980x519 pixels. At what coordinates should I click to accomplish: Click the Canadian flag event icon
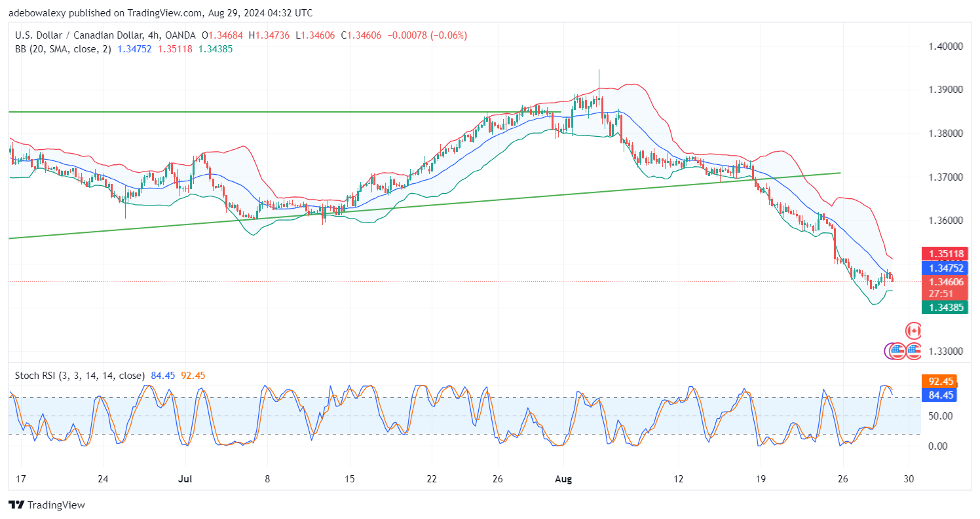913,331
